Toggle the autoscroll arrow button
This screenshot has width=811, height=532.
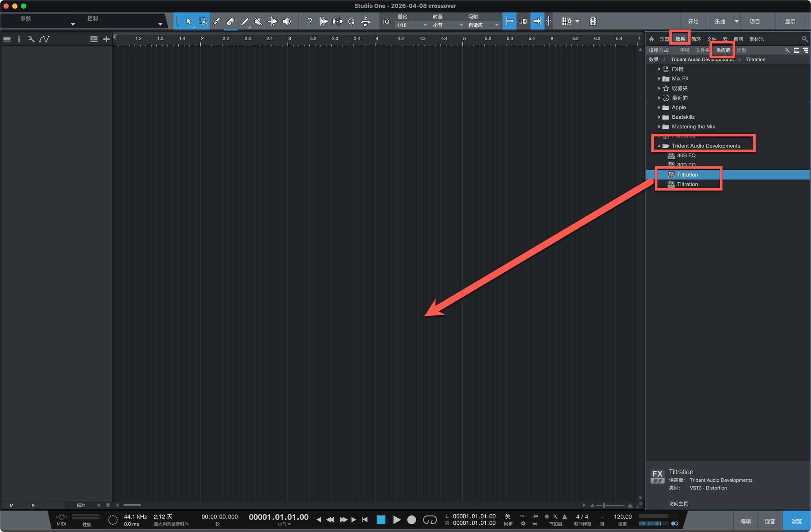pyautogui.click(x=537, y=22)
